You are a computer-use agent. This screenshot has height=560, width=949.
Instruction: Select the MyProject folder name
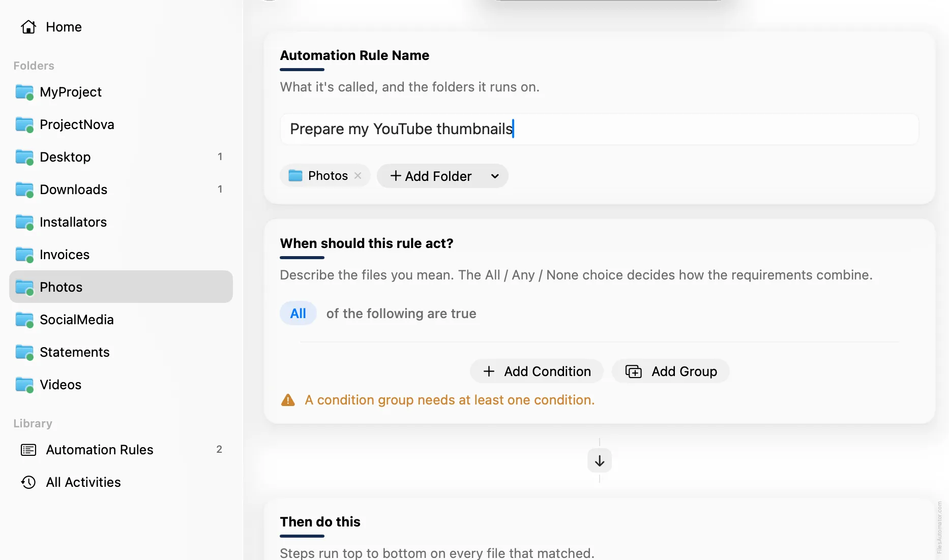(x=71, y=92)
